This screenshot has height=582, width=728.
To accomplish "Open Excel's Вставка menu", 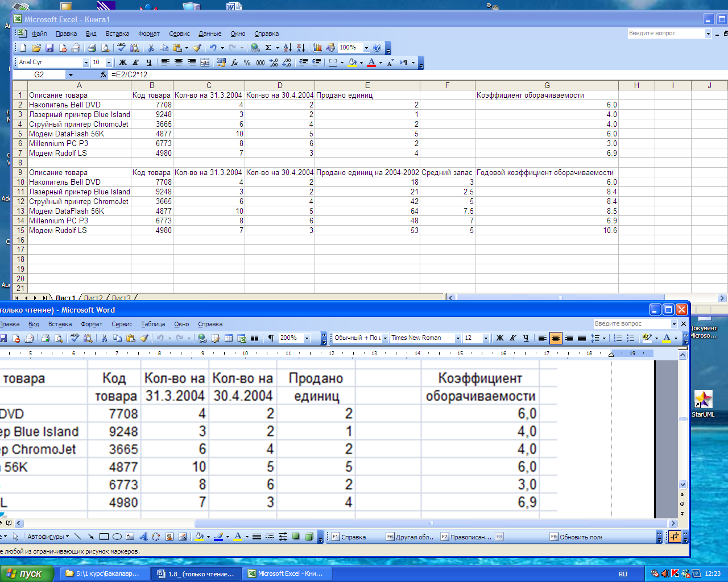I will pyautogui.click(x=117, y=34).
